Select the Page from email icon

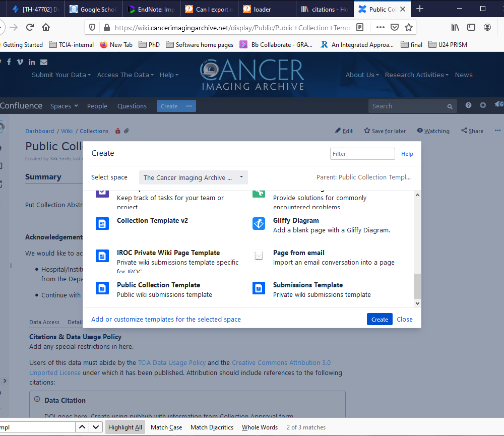pyautogui.click(x=259, y=256)
